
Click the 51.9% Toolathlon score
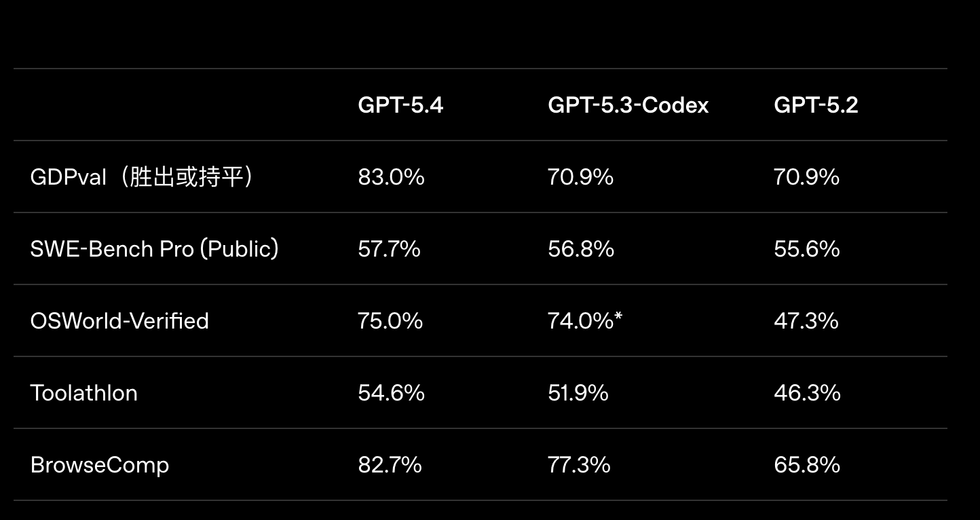(x=578, y=393)
